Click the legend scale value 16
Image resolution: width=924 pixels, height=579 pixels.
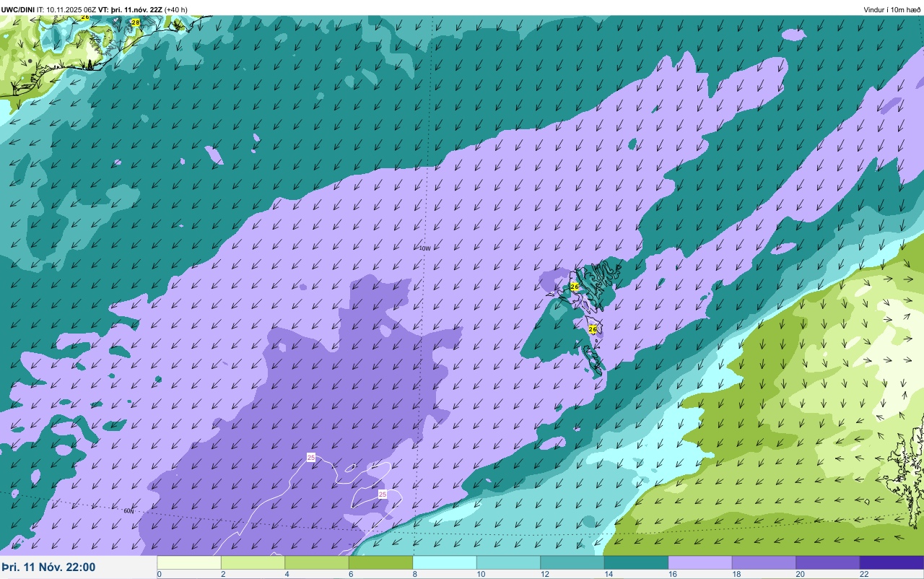pos(673,574)
